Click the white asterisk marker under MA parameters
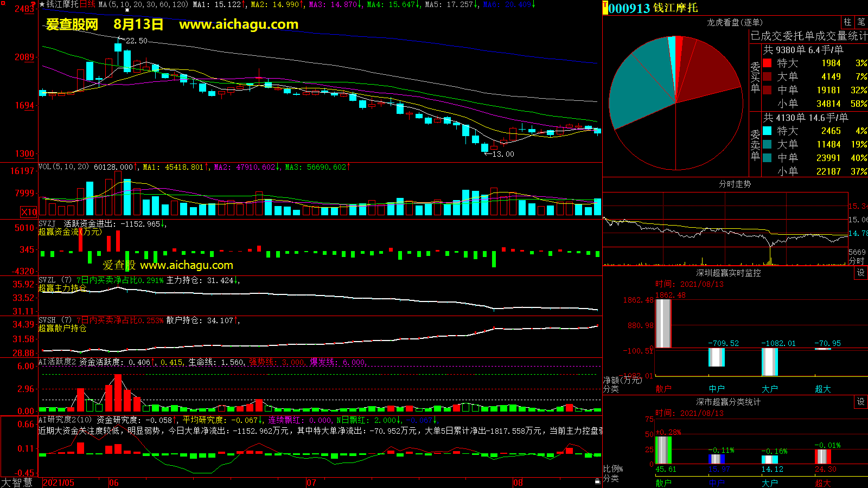This screenshot has width=868, height=488. [x=127, y=10]
